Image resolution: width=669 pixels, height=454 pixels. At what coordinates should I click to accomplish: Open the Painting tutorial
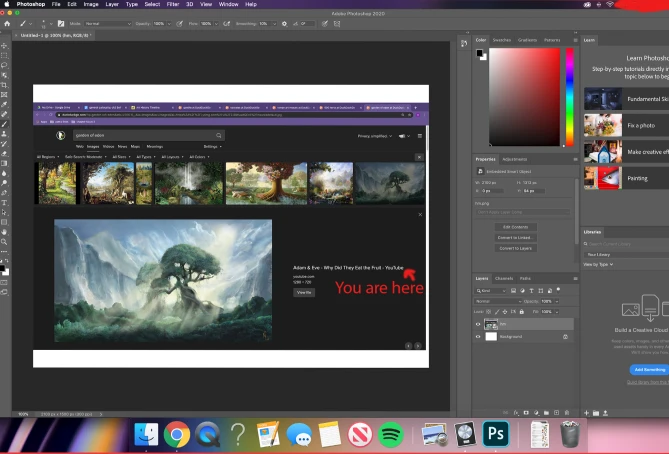(x=626, y=178)
